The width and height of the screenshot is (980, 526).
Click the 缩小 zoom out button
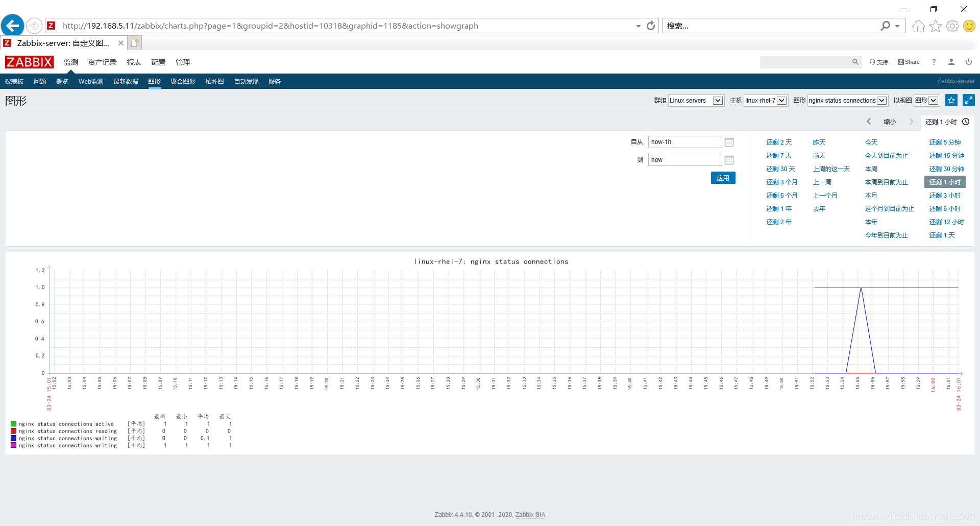[890, 122]
